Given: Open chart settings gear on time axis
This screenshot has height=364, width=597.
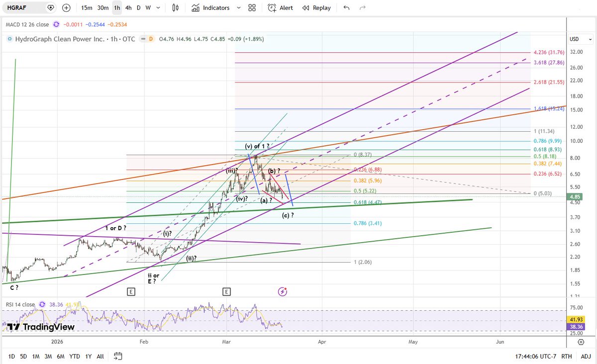Looking at the screenshot, I should pos(581,342).
